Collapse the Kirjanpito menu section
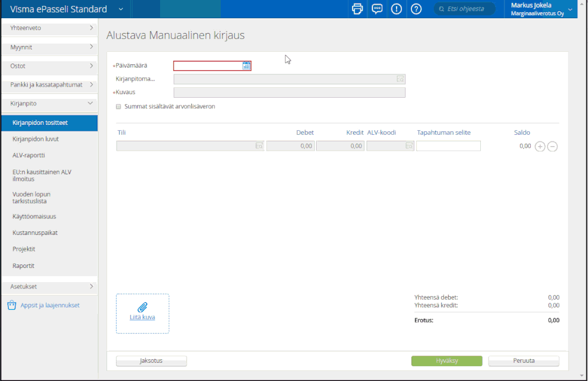 49,104
